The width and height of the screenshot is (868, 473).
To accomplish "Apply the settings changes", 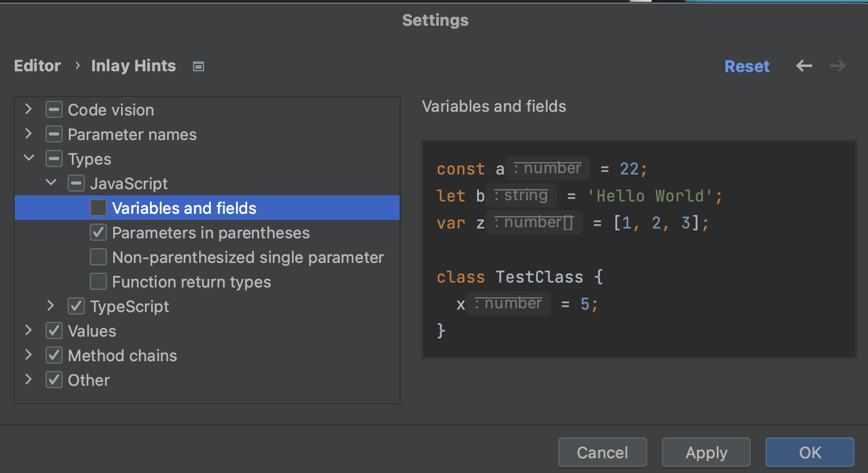I will [706, 452].
